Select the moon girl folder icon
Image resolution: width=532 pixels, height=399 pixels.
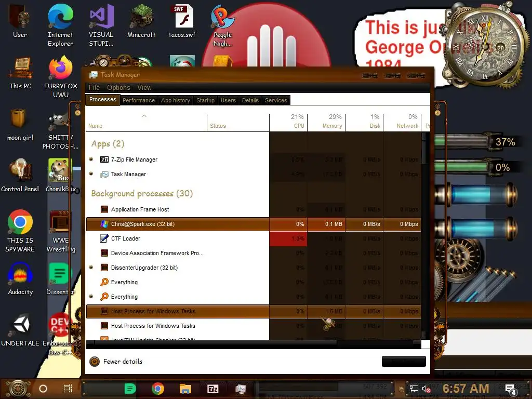(20, 124)
